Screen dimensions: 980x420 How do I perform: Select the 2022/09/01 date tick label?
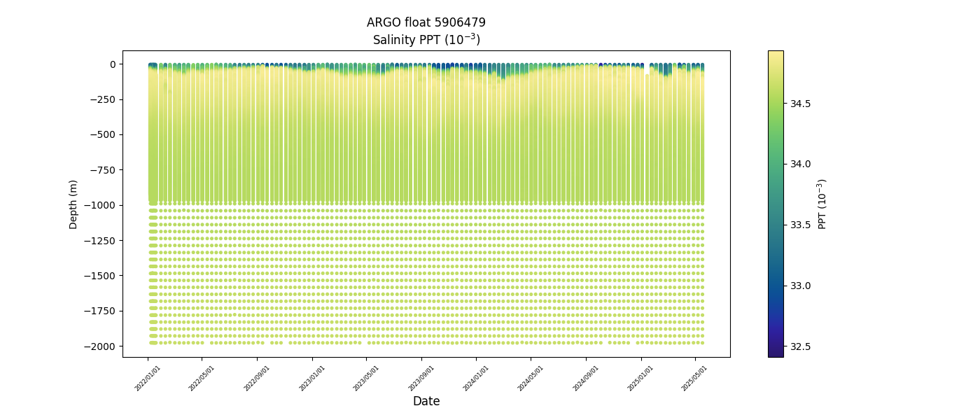(258, 379)
